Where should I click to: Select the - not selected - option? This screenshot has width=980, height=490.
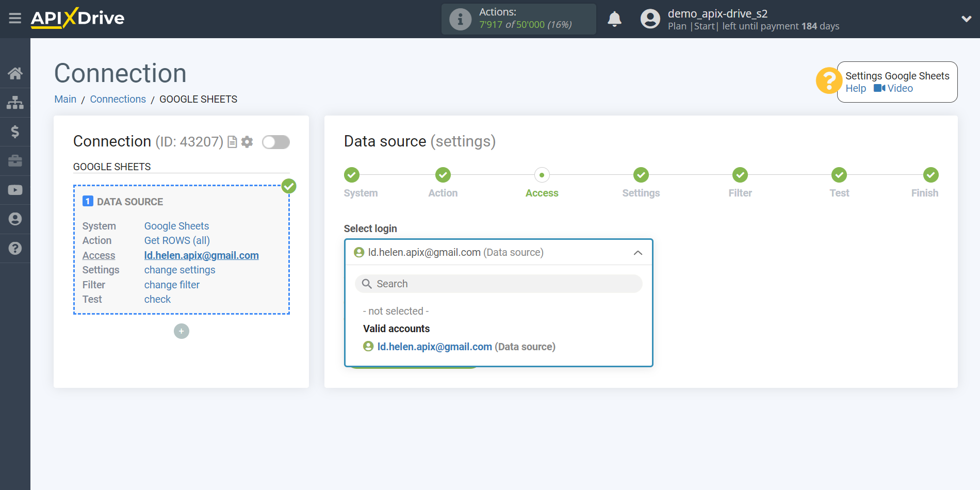[396, 311]
